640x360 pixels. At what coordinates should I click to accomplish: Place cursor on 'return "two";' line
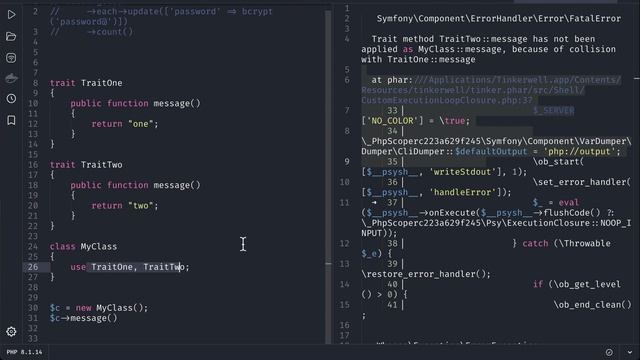[x=125, y=206]
